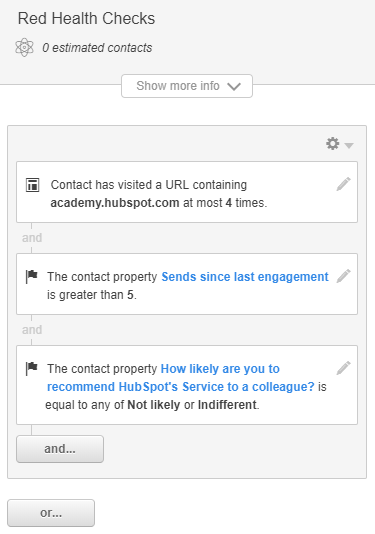Click the 0 estimated contacts text
375x534 pixels.
[97, 48]
